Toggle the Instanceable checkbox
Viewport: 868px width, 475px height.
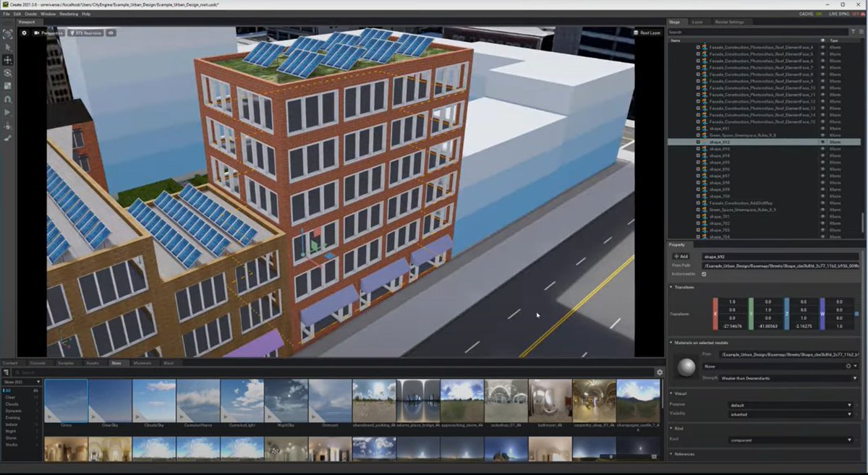click(704, 274)
